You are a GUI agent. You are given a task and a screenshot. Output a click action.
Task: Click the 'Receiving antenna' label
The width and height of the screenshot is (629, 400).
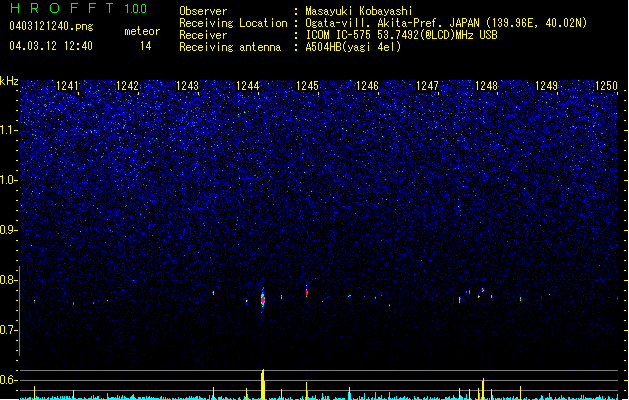[x=230, y=47]
